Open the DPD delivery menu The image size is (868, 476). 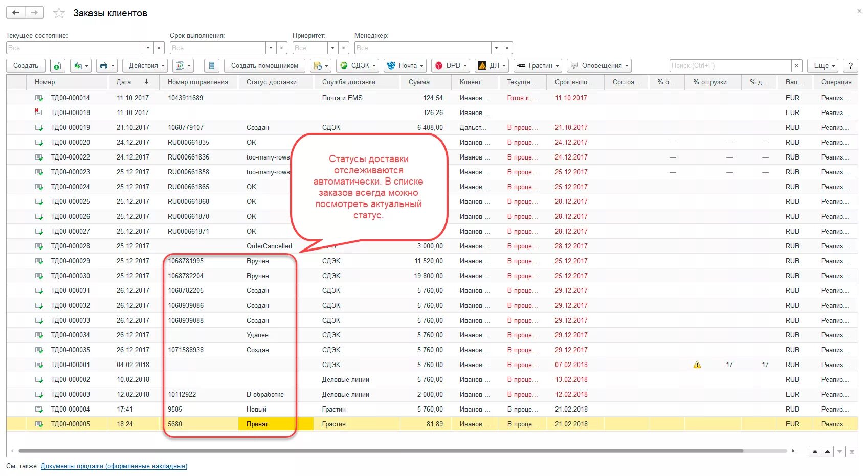(x=451, y=65)
